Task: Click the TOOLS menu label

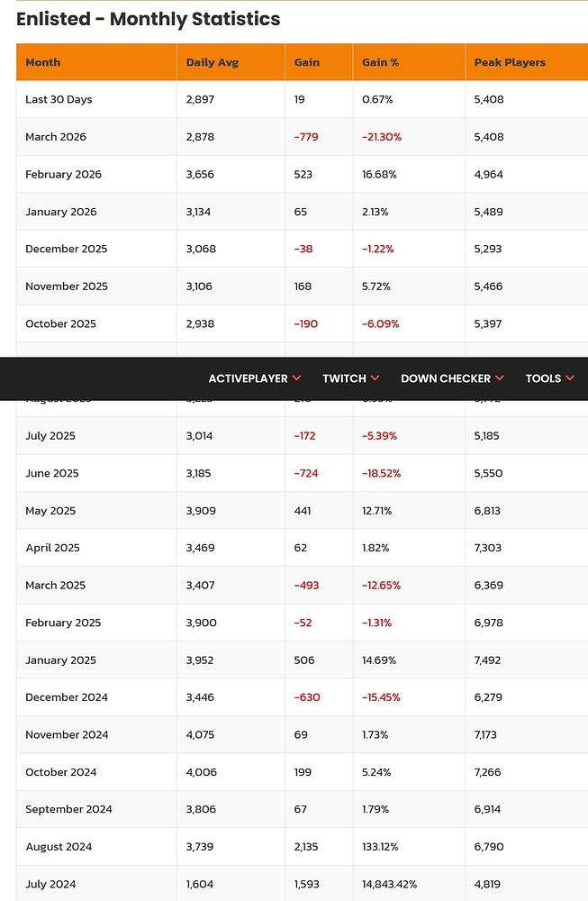Action: [543, 378]
